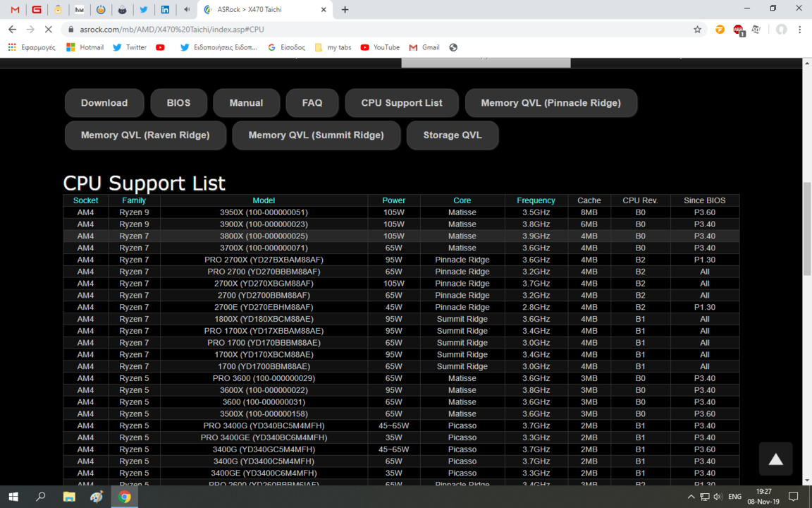Open a new browser tab
The image size is (812, 508).
point(345,9)
